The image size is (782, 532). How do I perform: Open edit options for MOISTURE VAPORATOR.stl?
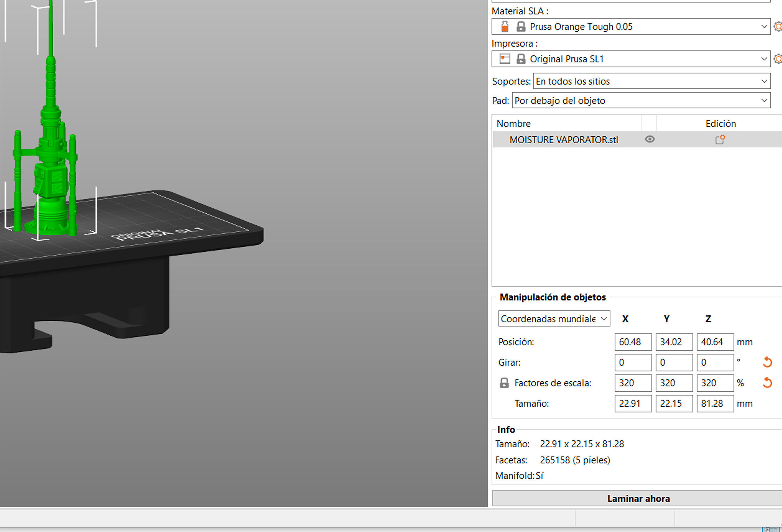click(720, 139)
